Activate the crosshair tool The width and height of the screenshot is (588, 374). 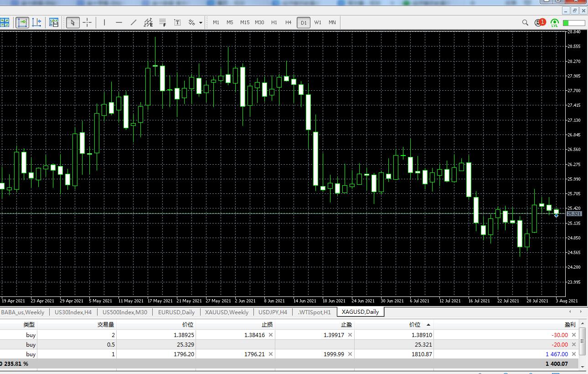(x=87, y=22)
